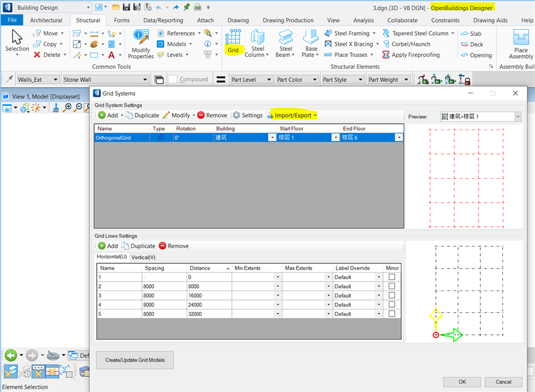Open the Stone Wall part dropdown

(x=145, y=80)
